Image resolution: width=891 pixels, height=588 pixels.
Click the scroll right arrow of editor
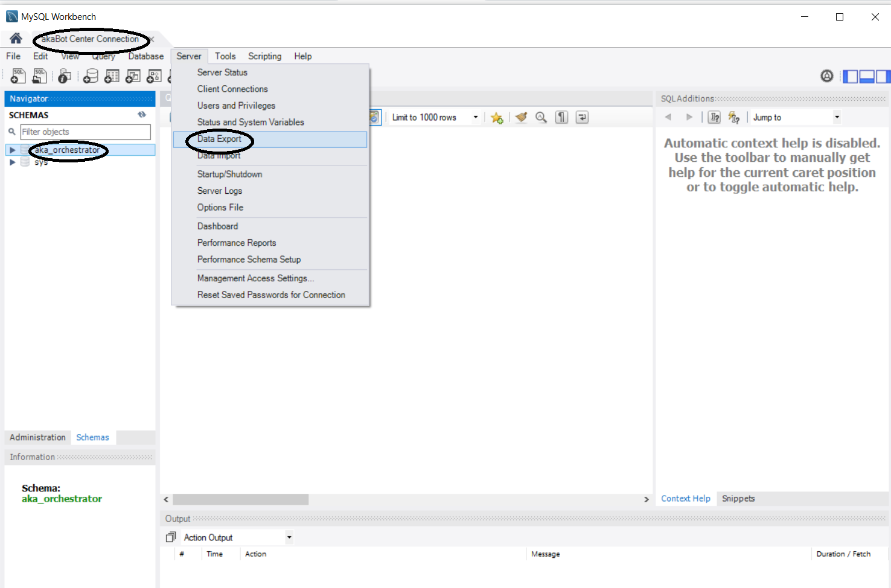646,499
